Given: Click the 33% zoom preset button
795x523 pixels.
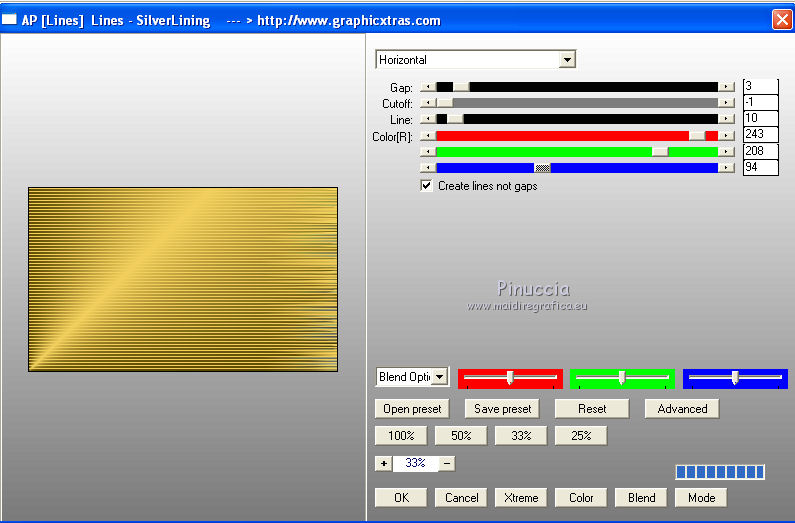Looking at the screenshot, I should tap(521, 436).
